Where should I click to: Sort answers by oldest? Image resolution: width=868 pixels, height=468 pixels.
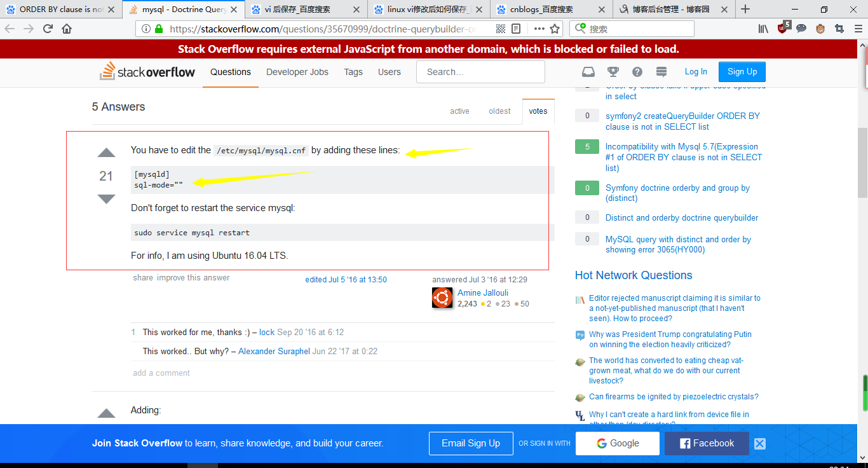(x=499, y=111)
